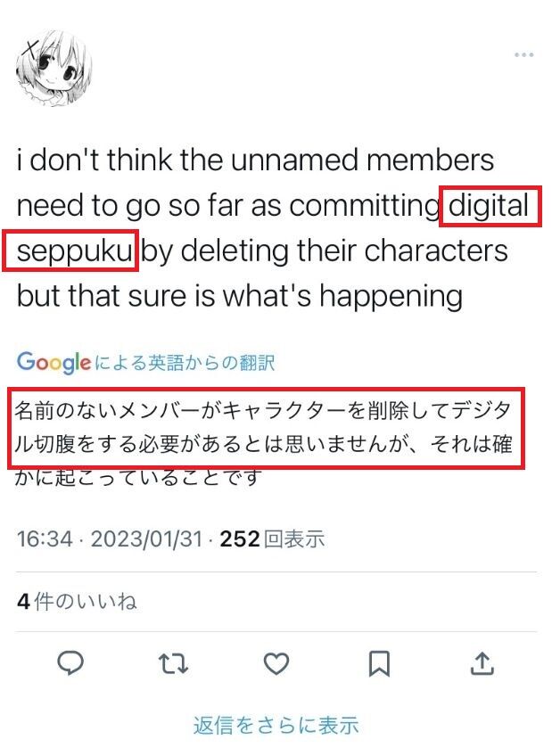
Task: Open the 4件のいいね likes list
Action: [x=77, y=601]
